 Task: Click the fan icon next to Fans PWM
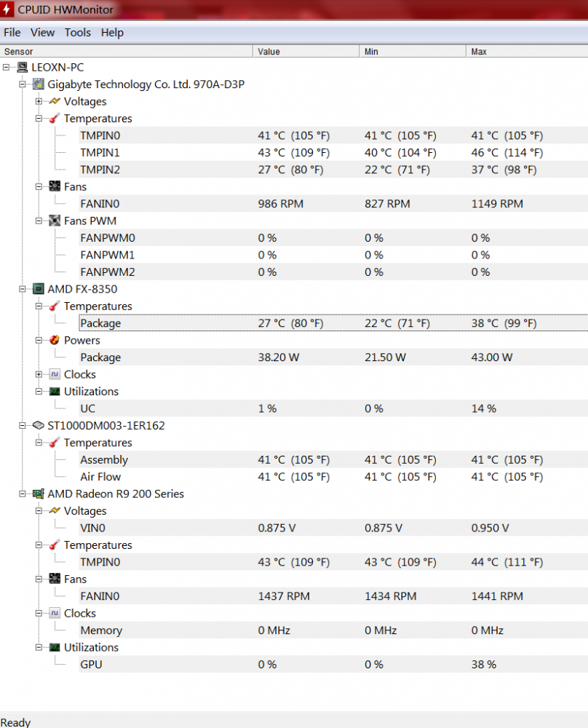pyautogui.click(x=55, y=221)
